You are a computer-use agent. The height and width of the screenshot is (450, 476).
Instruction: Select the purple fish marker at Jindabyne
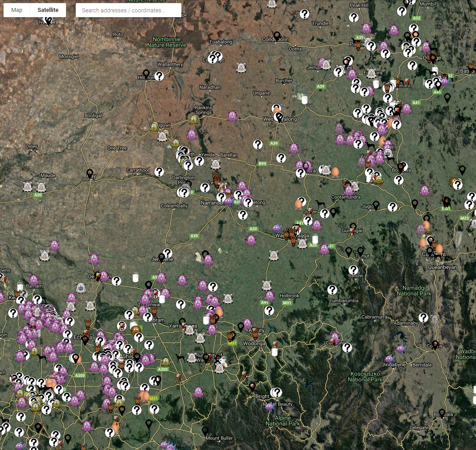[389, 359]
